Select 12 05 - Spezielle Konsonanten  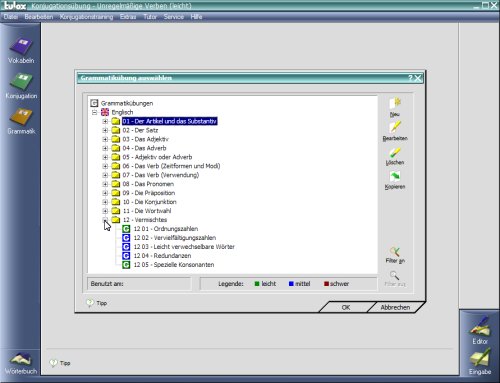174,265
